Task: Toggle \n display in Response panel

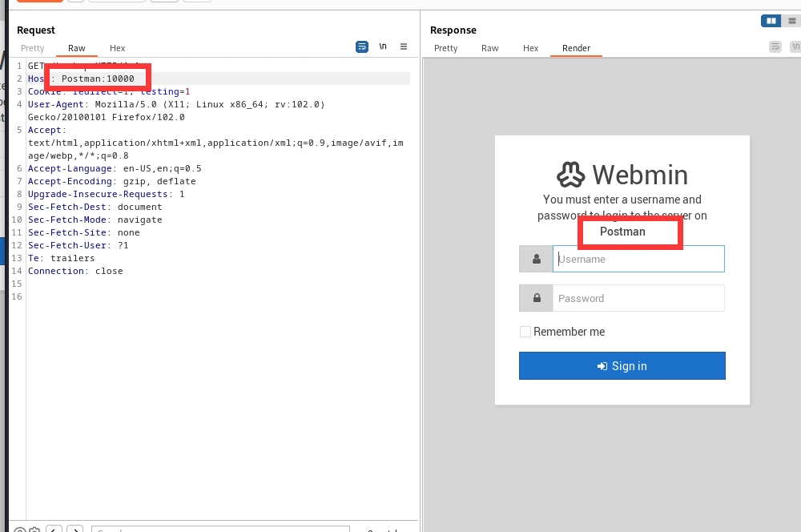Action: 795,46
